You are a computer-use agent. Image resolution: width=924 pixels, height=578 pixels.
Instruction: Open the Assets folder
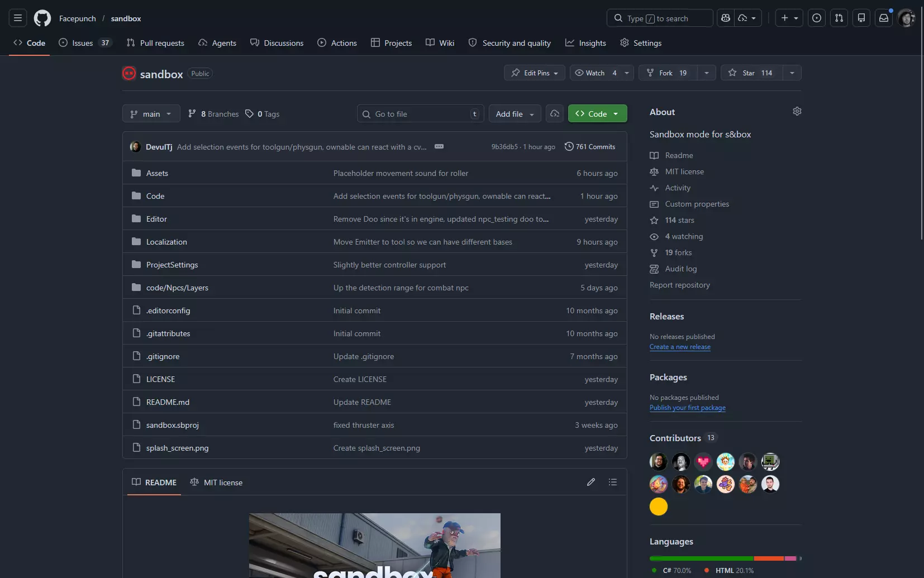pos(157,173)
